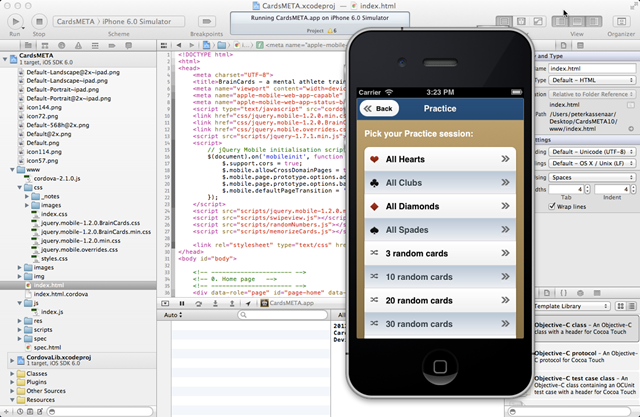640x417 pixels.
Task: Click the Simulate location button
Action: tap(248, 303)
